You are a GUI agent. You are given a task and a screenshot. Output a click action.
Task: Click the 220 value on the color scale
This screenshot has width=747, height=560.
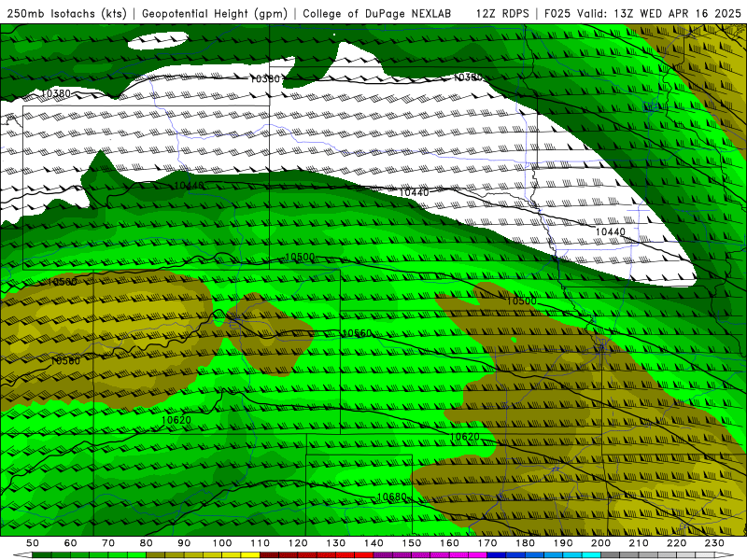pyautogui.click(x=677, y=543)
